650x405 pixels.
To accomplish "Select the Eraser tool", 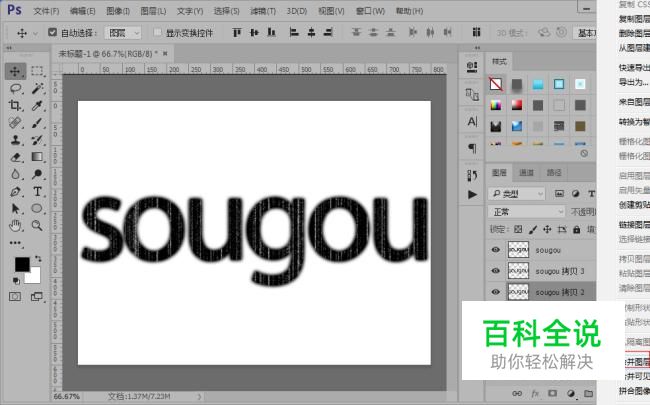I will pyautogui.click(x=15, y=157).
